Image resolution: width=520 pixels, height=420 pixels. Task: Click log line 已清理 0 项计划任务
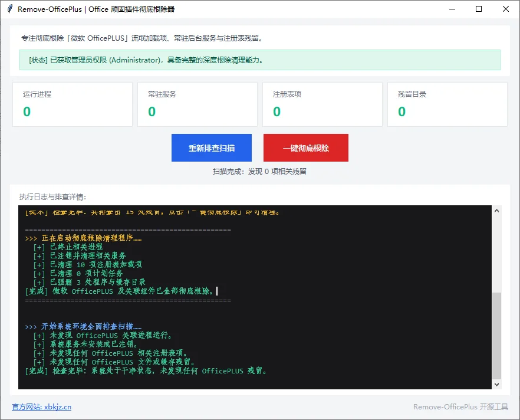coord(78,273)
